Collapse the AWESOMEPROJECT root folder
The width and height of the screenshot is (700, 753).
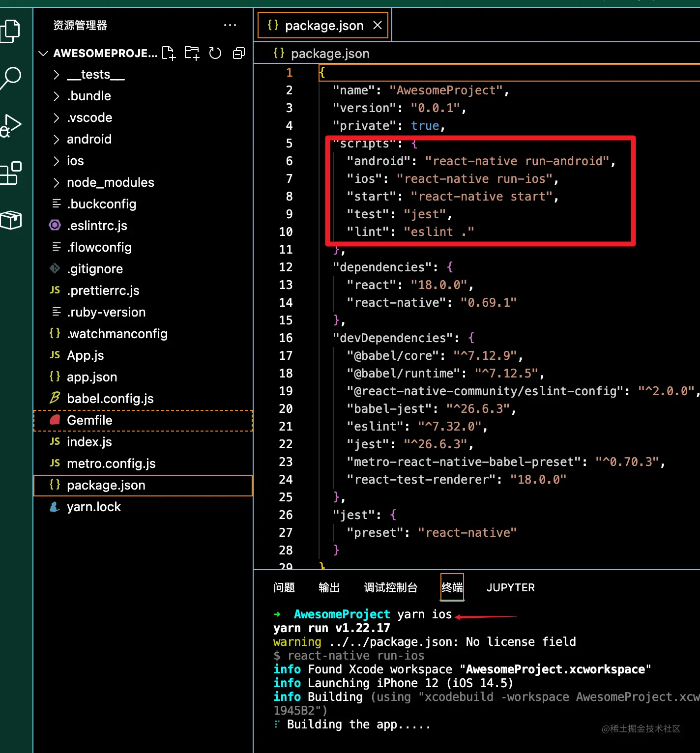pyautogui.click(x=43, y=53)
